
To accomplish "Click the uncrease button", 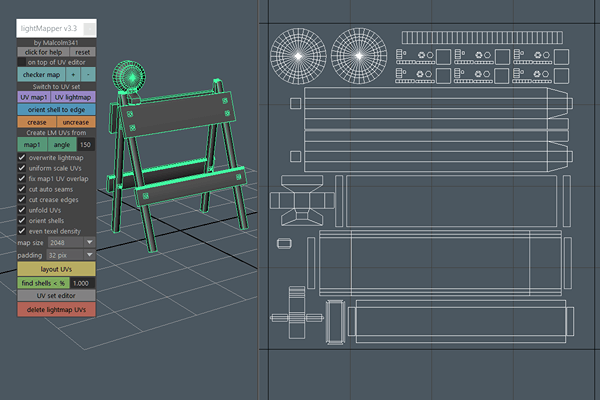I will pos(76,120).
